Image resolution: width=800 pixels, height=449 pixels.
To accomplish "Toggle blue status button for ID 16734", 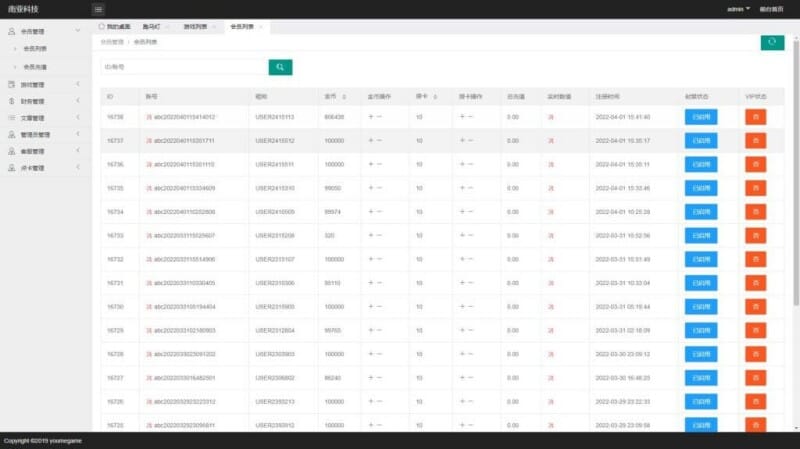I will coord(701,212).
